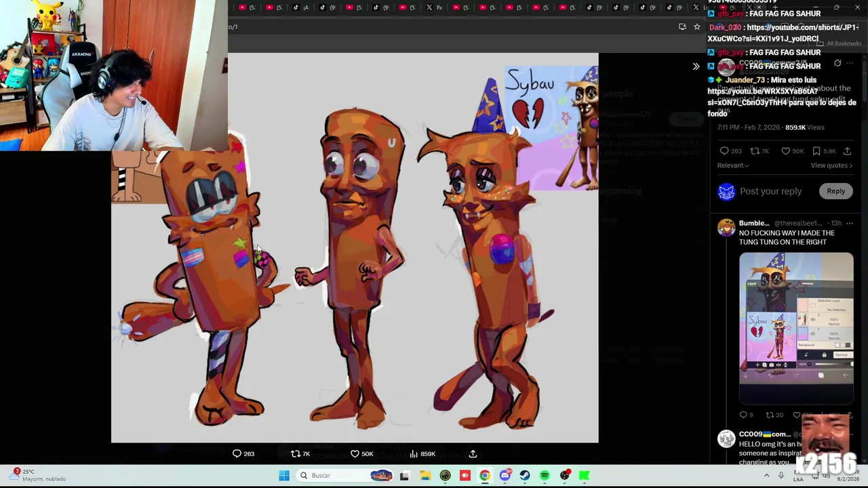
Task: Repost from the image viewer bottom bar
Action: [300, 453]
